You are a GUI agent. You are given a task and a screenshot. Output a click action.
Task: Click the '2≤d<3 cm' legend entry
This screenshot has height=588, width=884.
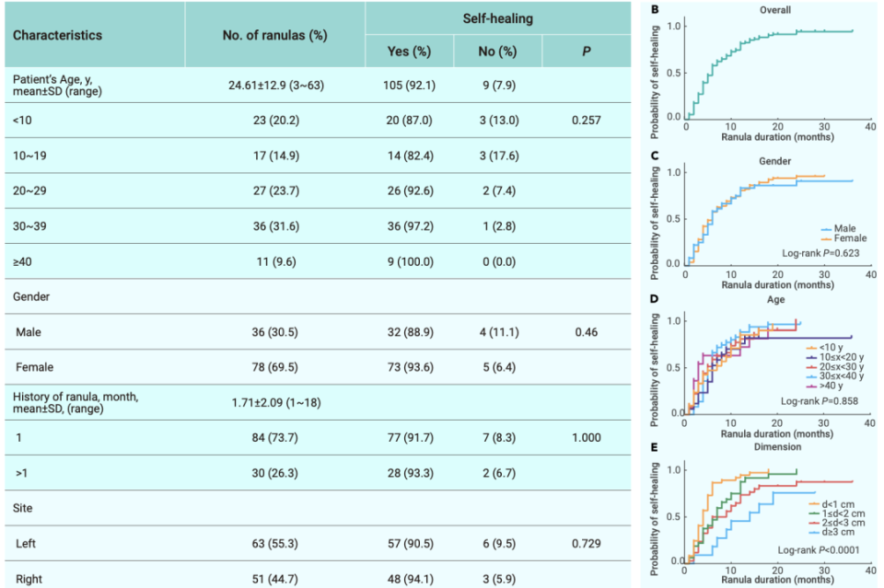click(837, 524)
